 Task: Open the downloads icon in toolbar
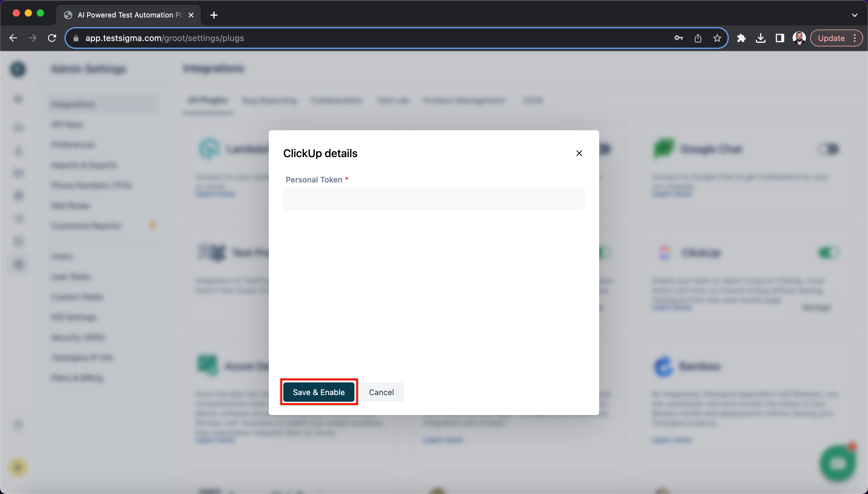coord(760,38)
